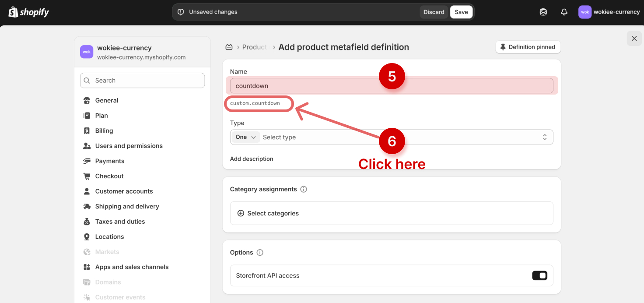Toggle the Definition pinned button

click(x=528, y=47)
